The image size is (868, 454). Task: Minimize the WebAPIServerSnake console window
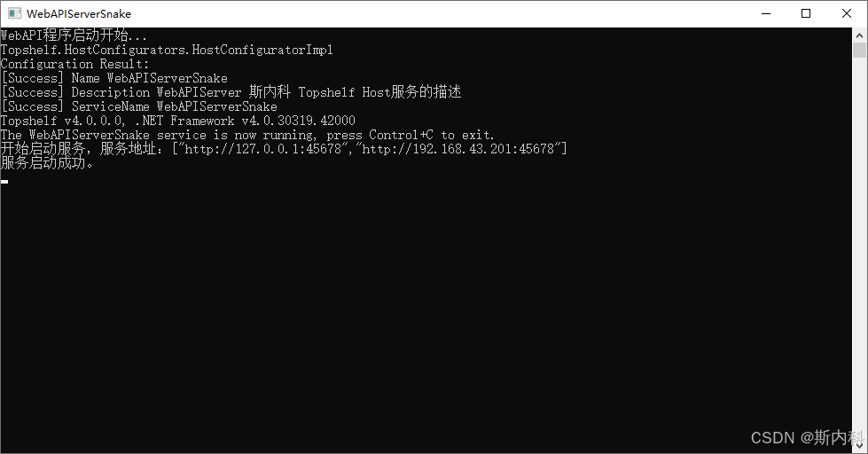[x=766, y=13]
